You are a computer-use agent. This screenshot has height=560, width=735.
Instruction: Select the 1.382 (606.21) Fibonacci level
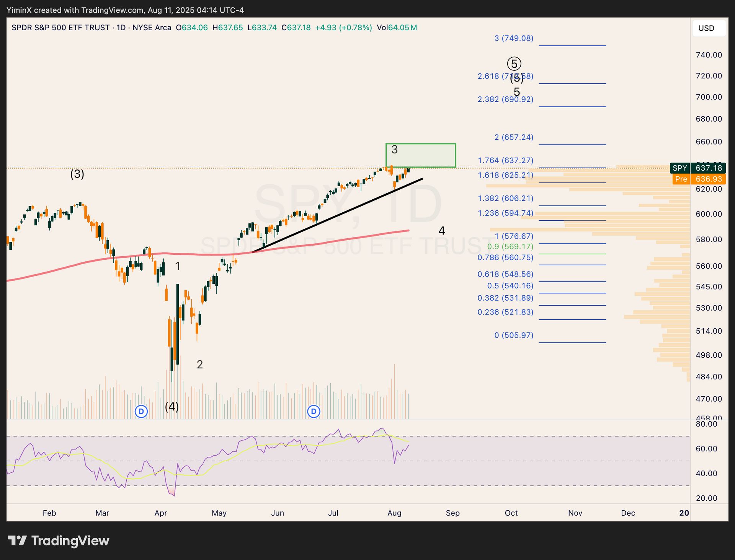(505, 198)
